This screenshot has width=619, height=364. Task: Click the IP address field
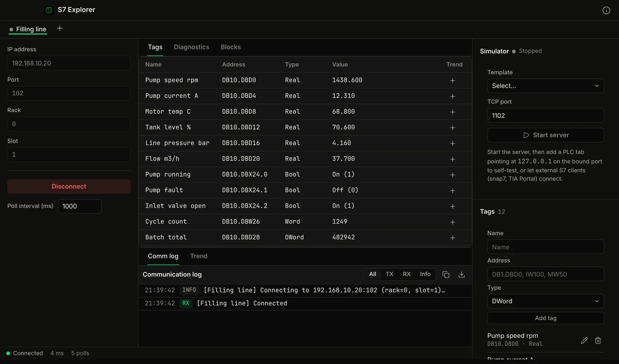click(x=69, y=63)
